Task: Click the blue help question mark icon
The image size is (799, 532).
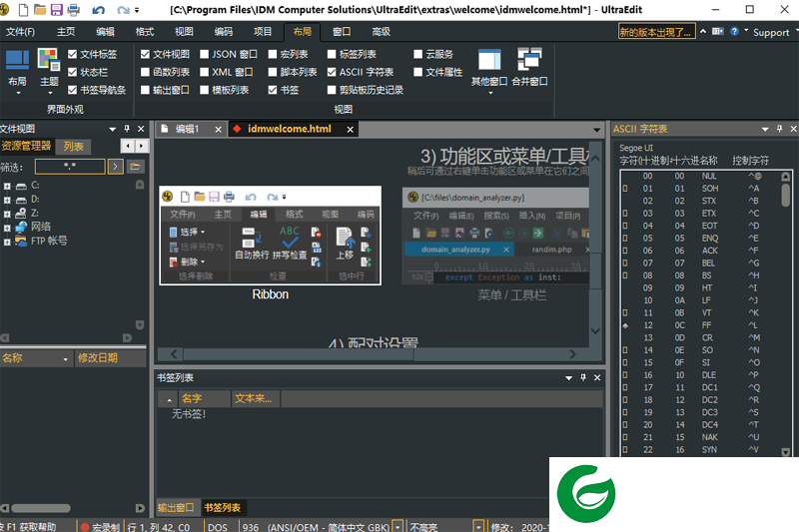Action: pos(734,32)
